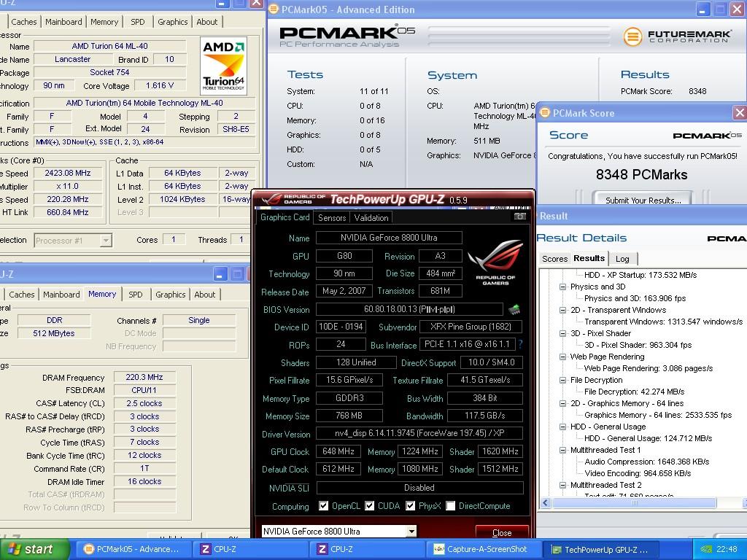The height and width of the screenshot is (560, 747).
Task: Switch to the Sensors tab in GPU-Z
Action: point(332,217)
